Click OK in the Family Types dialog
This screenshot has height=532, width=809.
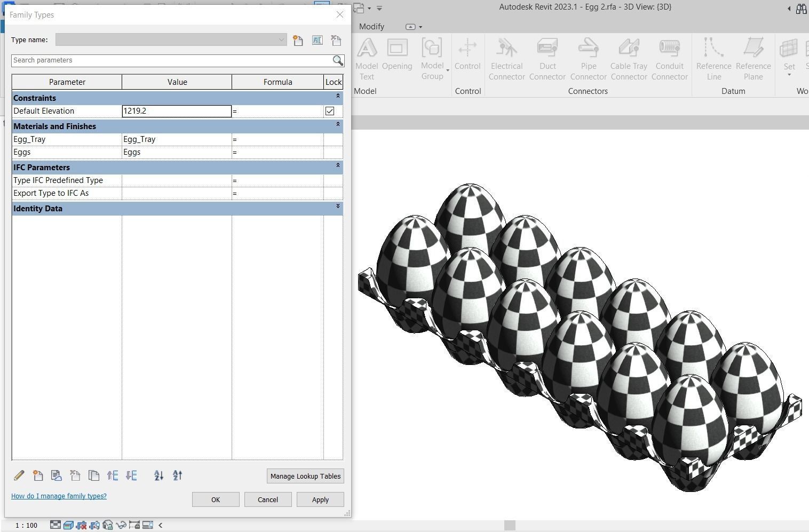[x=216, y=499]
